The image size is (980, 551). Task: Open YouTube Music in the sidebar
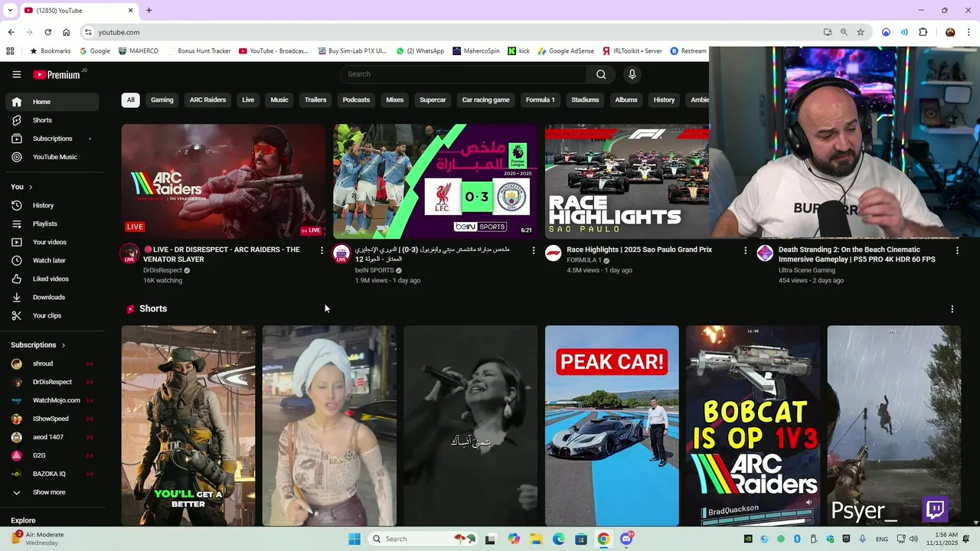[52, 157]
